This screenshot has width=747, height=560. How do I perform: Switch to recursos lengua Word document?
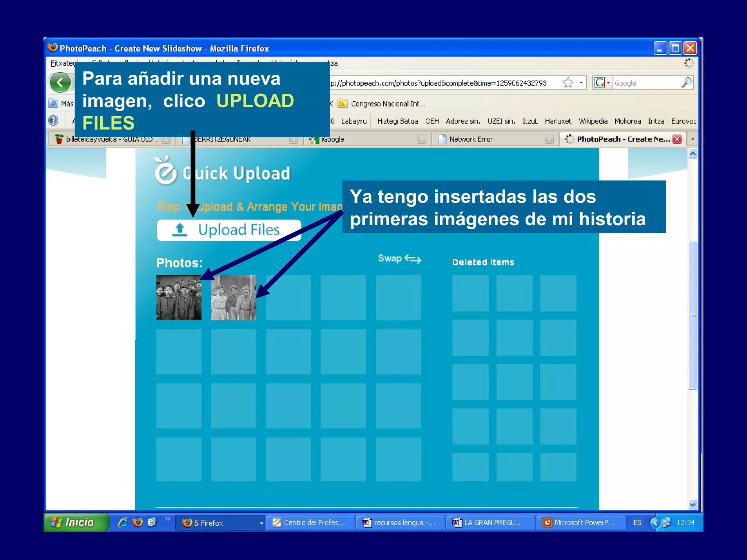click(400, 523)
